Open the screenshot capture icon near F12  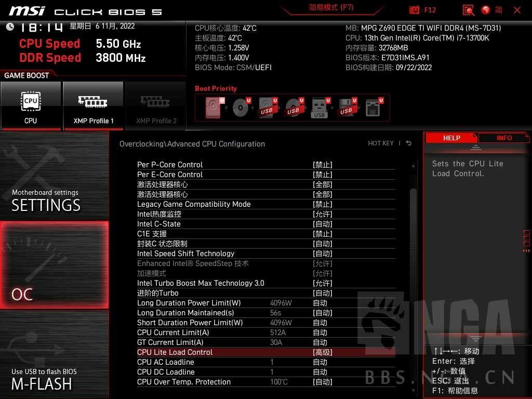coord(414,10)
